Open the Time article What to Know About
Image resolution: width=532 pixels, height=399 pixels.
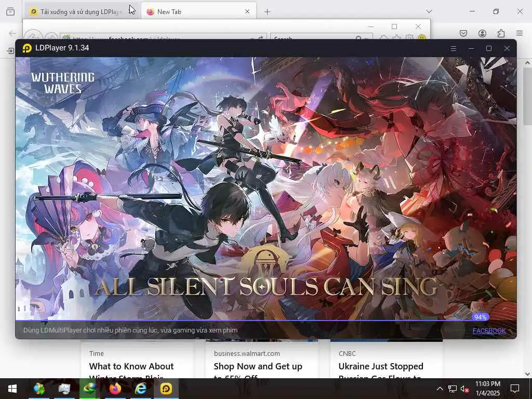131,366
